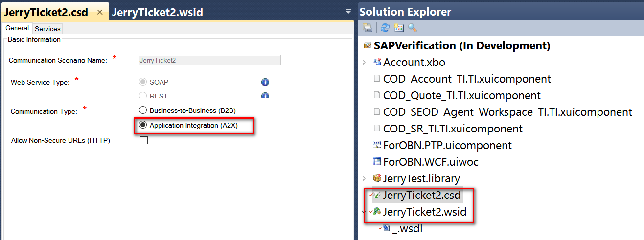Close the JerryTest2.csd tab
This screenshot has width=644, height=240.
point(100,12)
